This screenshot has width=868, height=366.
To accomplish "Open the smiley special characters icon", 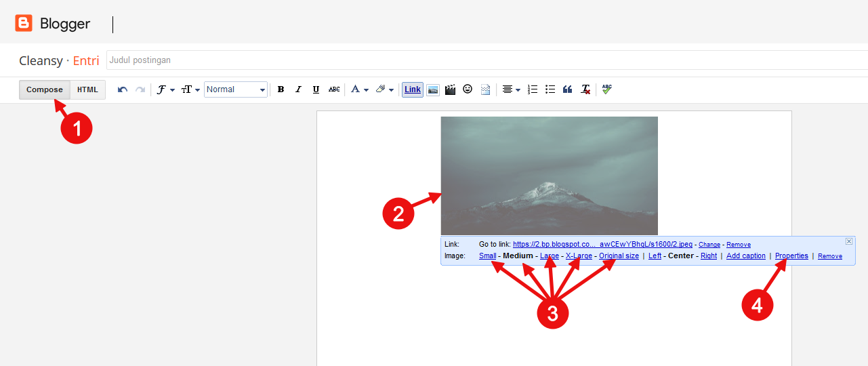I will (x=468, y=89).
